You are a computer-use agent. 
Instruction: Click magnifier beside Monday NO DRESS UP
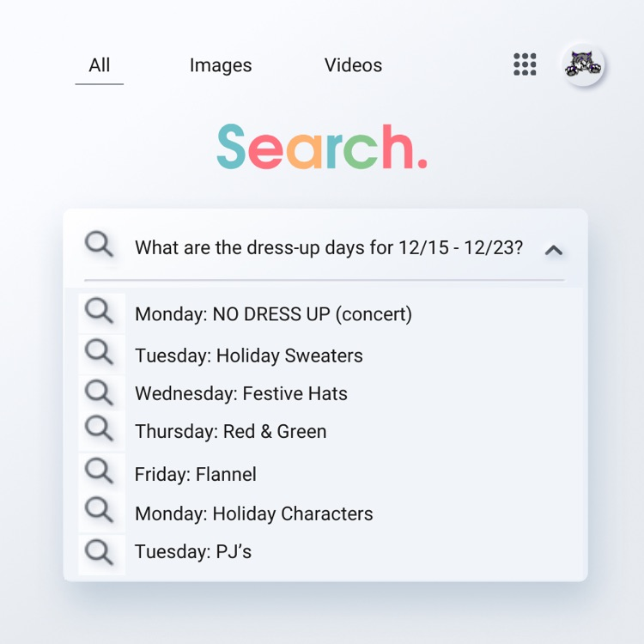tap(100, 311)
